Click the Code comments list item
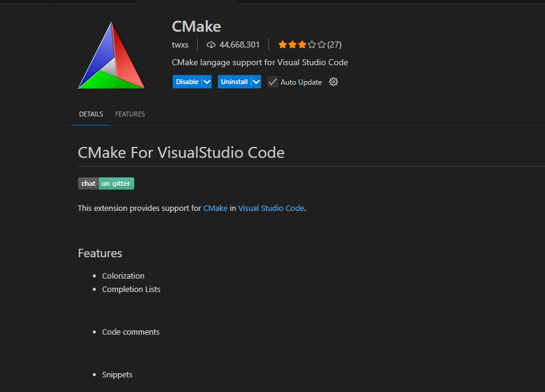This screenshot has height=392, width=545. (131, 332)
